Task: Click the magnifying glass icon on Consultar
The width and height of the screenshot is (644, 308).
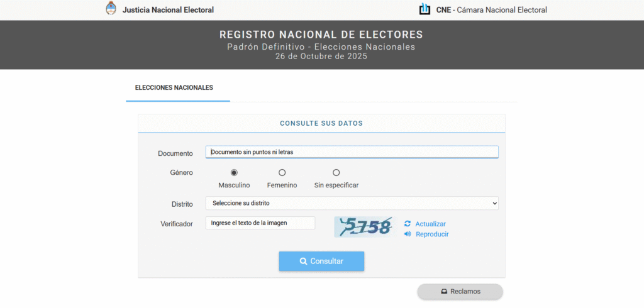Action: pos(303,261)
